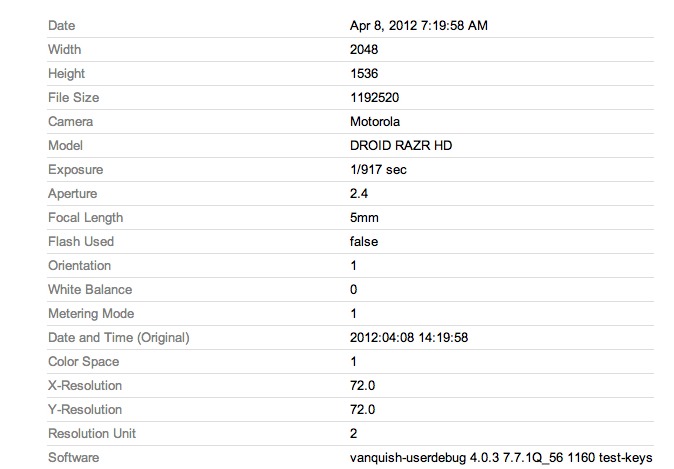Click the date value Apr 8, 2012 7:19:58 AM
The height and width of the screenshot is (469, 674).
pos(418,25)
